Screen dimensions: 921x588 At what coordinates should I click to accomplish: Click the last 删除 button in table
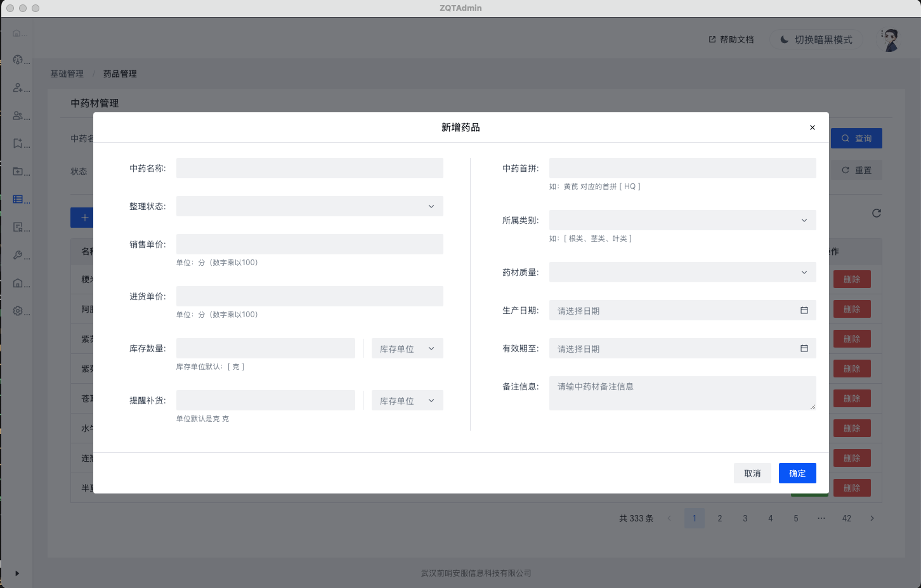pyautogui.click(x=852, y=488)
